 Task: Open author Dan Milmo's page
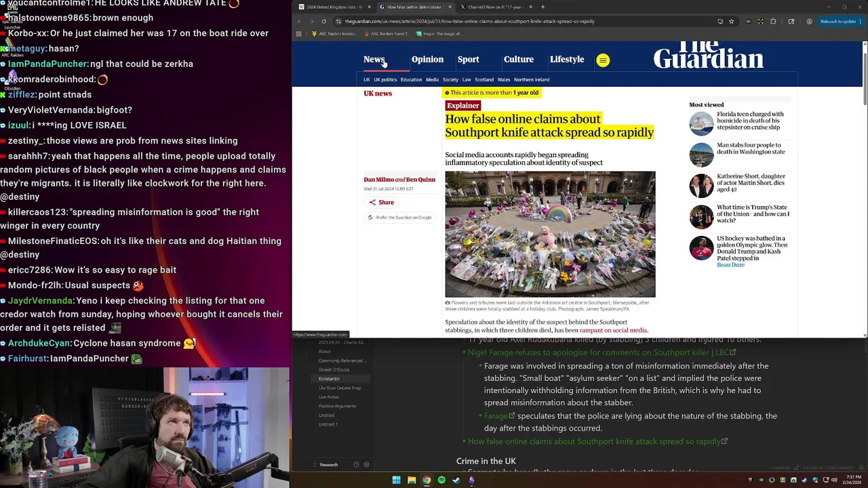click(378, 180)
